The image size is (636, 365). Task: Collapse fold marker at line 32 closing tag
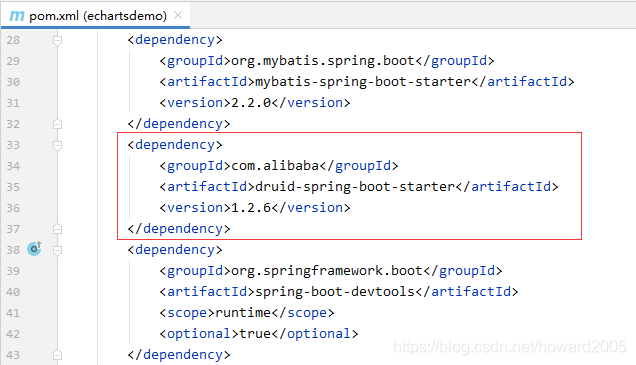[57, 124]
